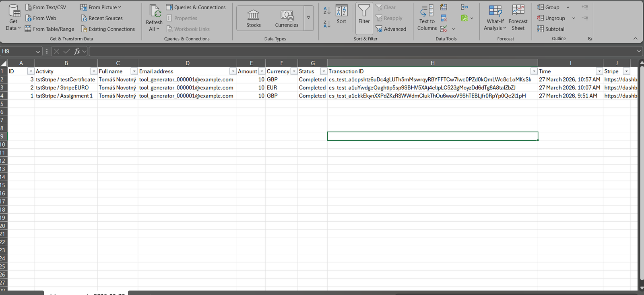Click the Remove Duplicates icon
Viewport: 644px width, 295px height.
(x=444, y=18)
